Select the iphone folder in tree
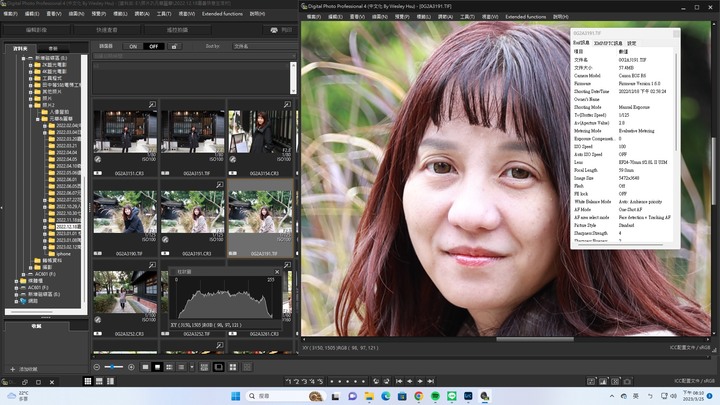Screen dimensions: 720x405 [x=63, y=253]
